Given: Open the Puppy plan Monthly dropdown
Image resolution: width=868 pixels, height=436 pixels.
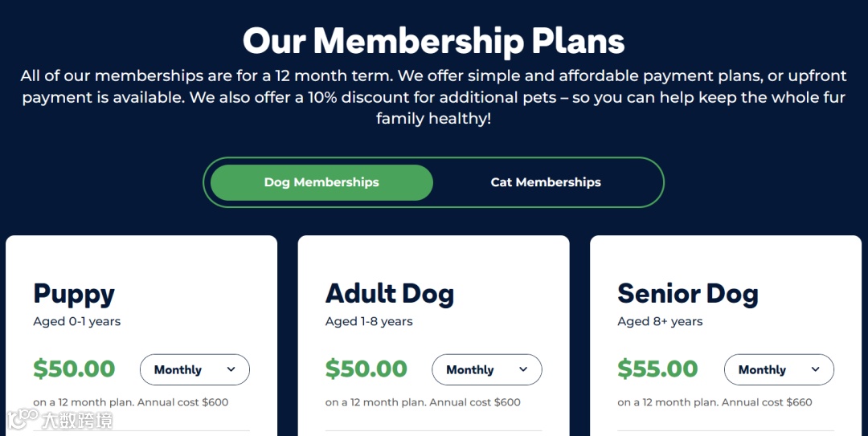Looking at the screenshot, I should [x=194, y=370].
